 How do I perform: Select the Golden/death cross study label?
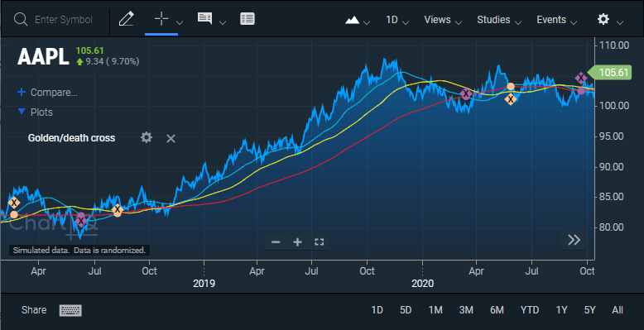71,138
